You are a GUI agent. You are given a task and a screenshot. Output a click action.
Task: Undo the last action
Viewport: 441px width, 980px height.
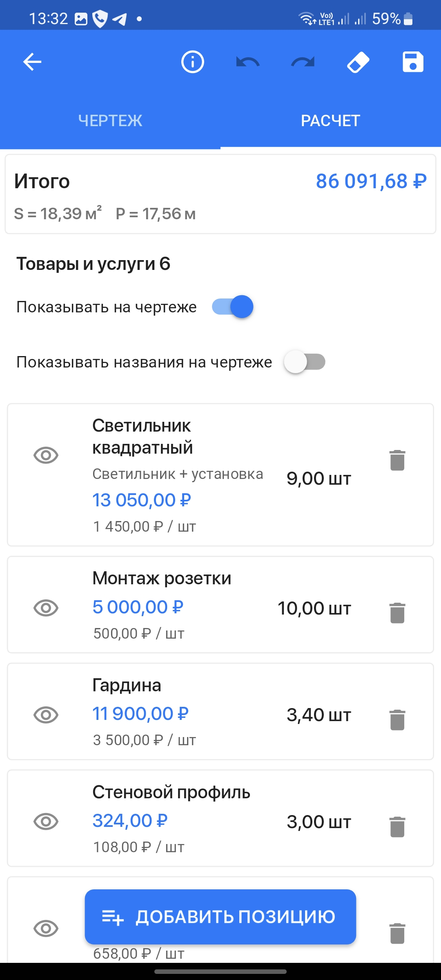(248, 62)
